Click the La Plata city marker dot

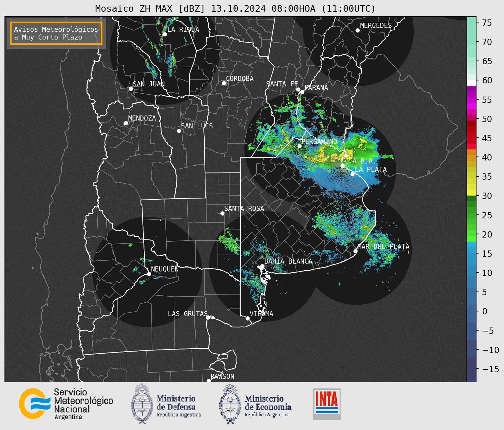coord(353,174)
